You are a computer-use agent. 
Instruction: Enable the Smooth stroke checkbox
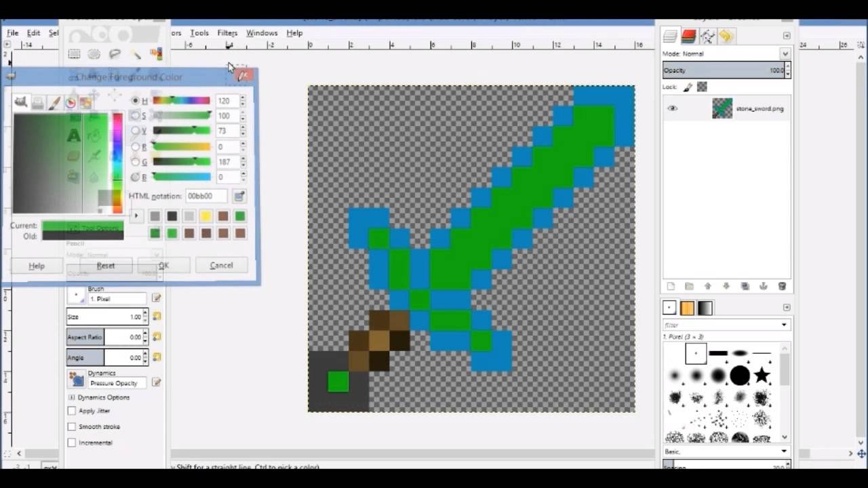click(72, 427)
